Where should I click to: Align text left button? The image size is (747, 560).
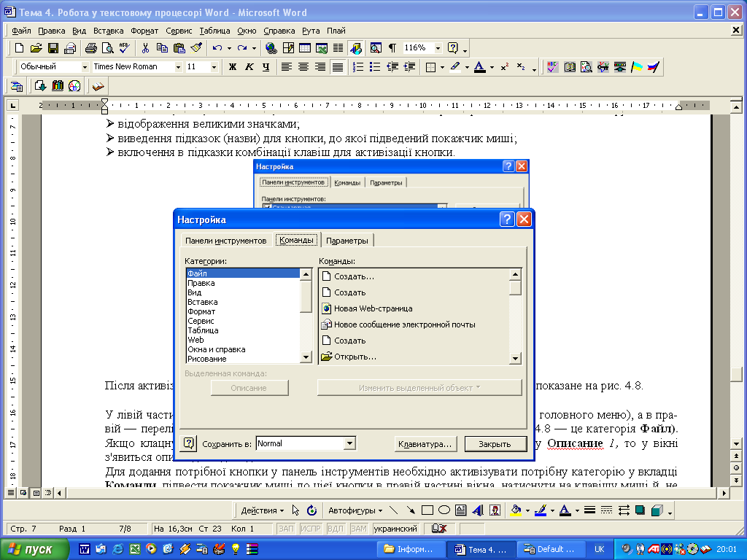(x=286, y=66)
